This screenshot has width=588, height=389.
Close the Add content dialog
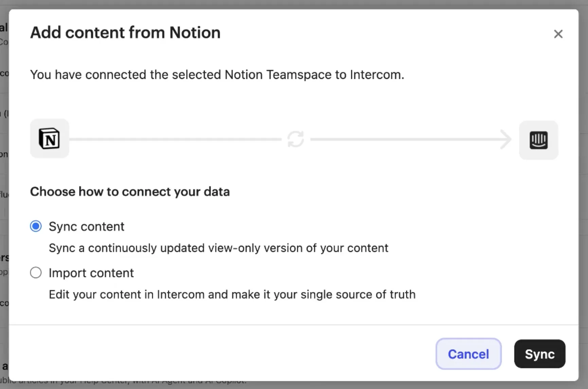click(558, 34)
